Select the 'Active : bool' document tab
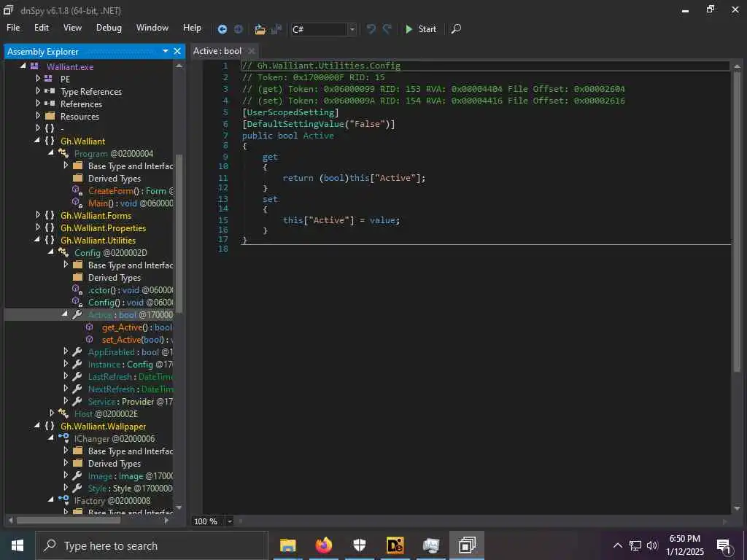 [x=217, y=51]
